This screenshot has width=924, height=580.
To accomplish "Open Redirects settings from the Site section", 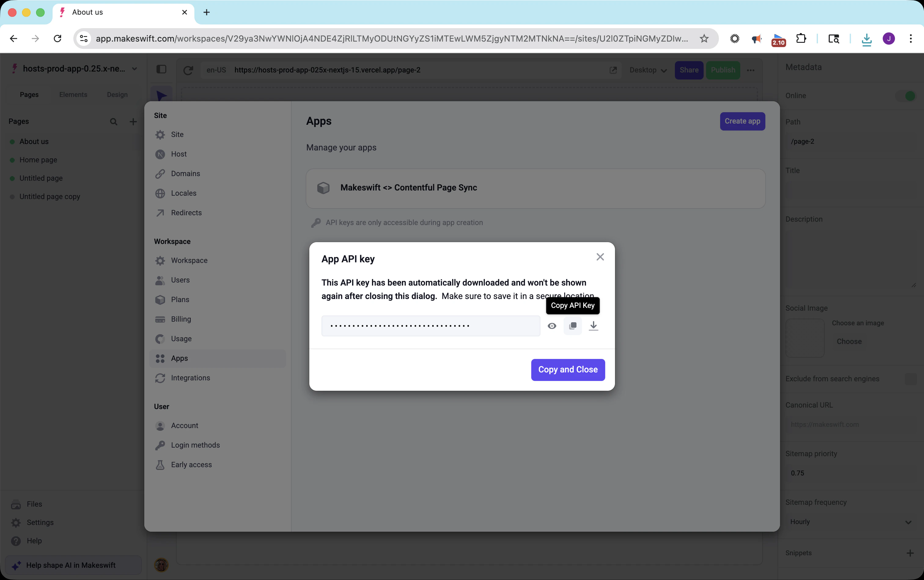I will (186, 213).
